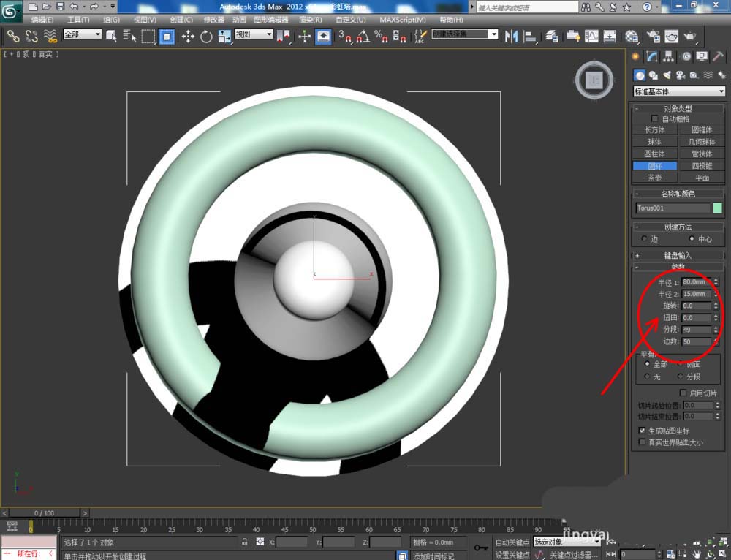Open the Hierarchy panel tab icon
Image resolution: width=731 pixels, height=560 pixels.
click(x=668, y=56)
